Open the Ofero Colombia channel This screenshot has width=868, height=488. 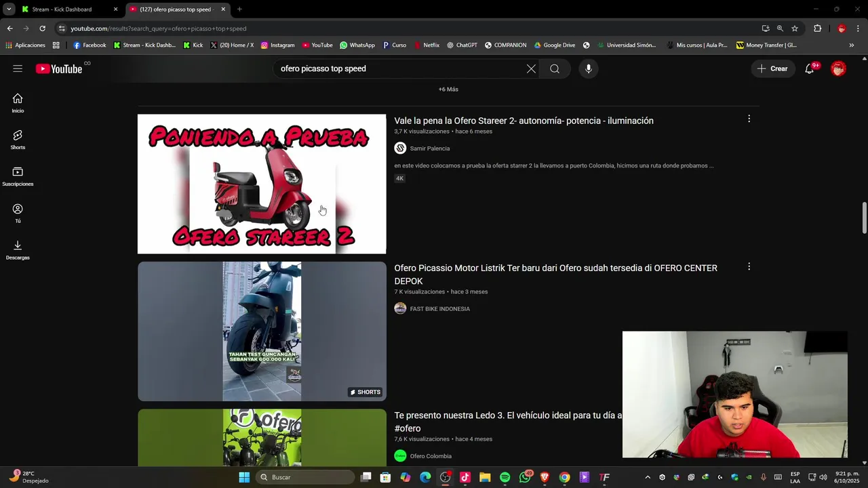431,456
